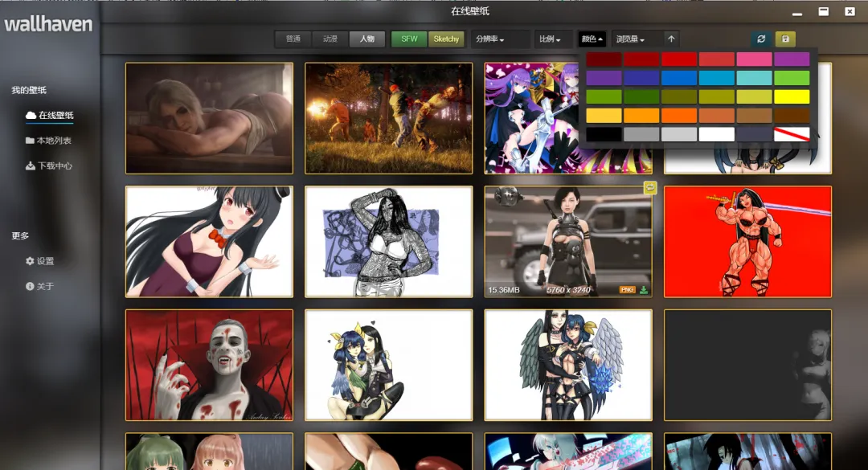The height and width of the screenshot is (470, 868).
Task: Pick the pink color swatch
Action: [x=754, y=59]
